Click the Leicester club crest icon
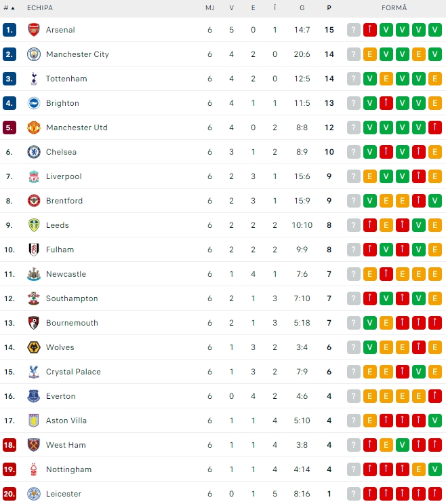 click(x=34, y=494)
